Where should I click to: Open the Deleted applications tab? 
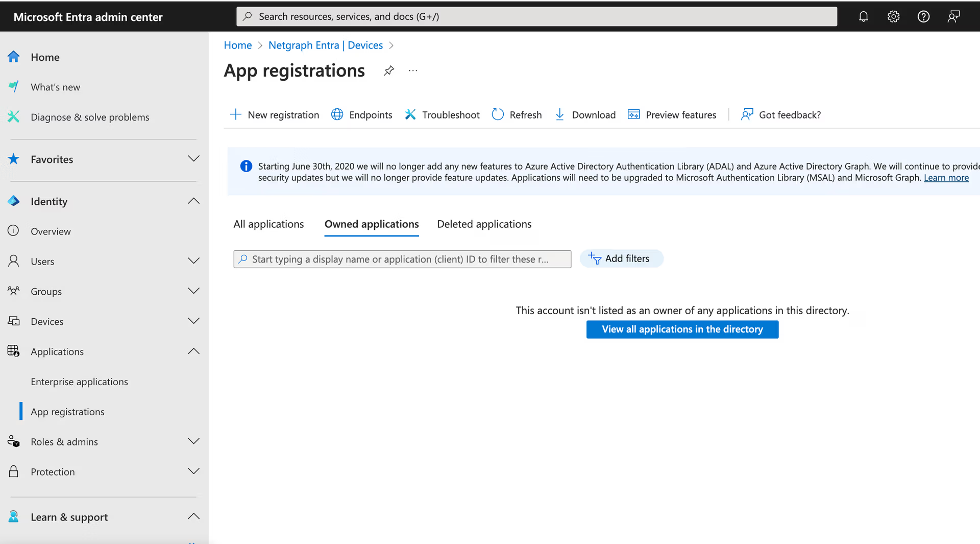tap(484, 224)
